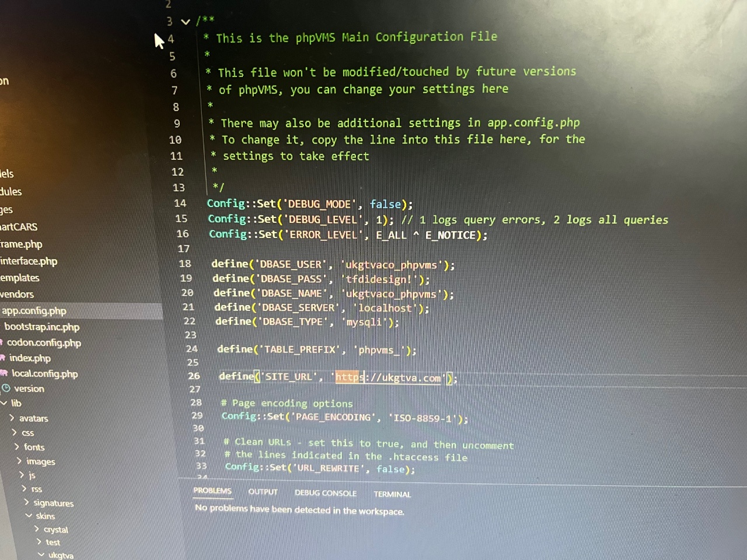The width and height of the screenshot is (747, 560).
Task: Expand the css folder chevron
Action: pyautogui.click(x=15, y=432)
